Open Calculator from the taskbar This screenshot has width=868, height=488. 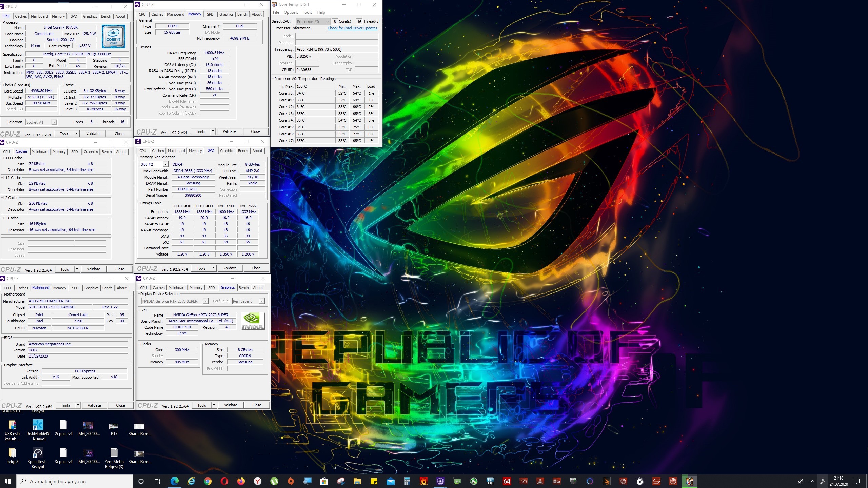point(407,481)
